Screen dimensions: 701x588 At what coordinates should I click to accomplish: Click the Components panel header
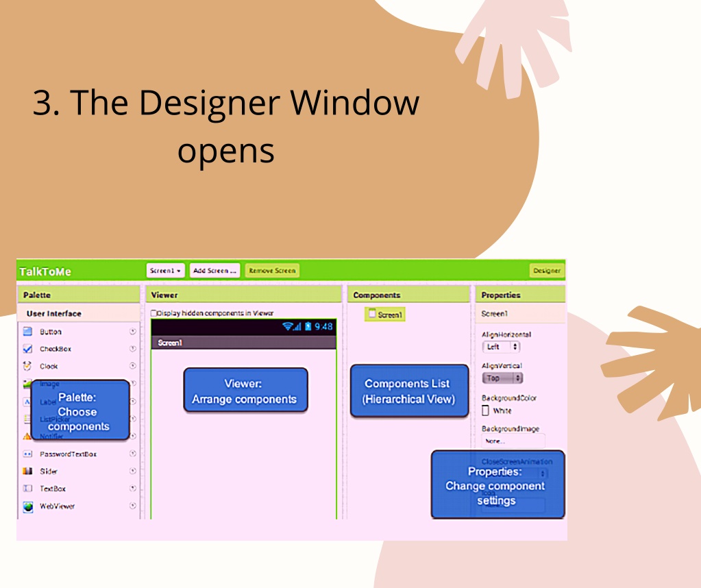pyautogui.click(x=408, y=295)
